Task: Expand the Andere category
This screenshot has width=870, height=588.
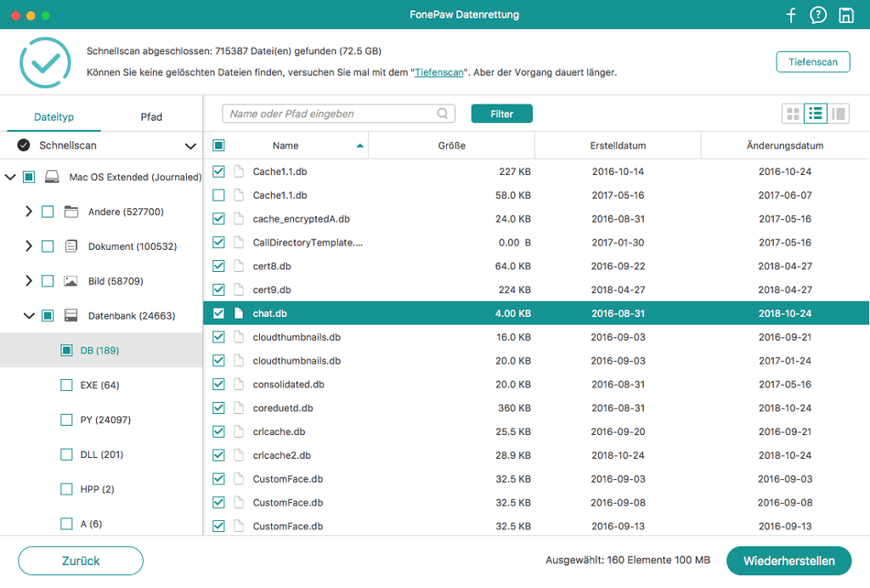Action: tap(29, 212)
